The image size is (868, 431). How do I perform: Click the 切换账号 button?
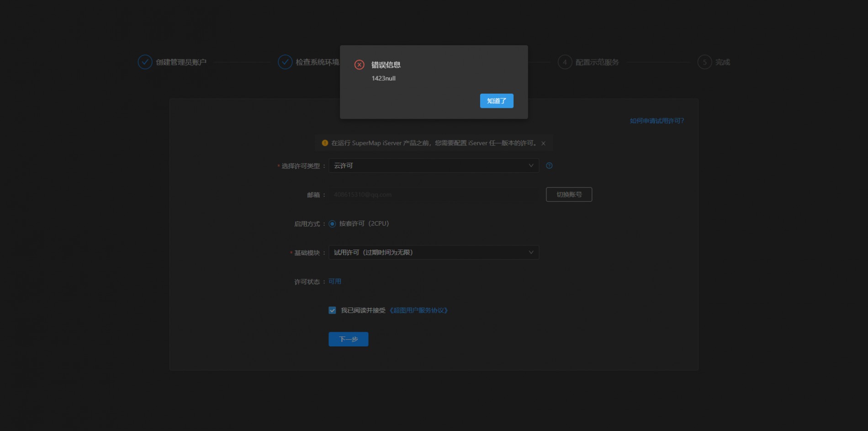tap(569, 194)
